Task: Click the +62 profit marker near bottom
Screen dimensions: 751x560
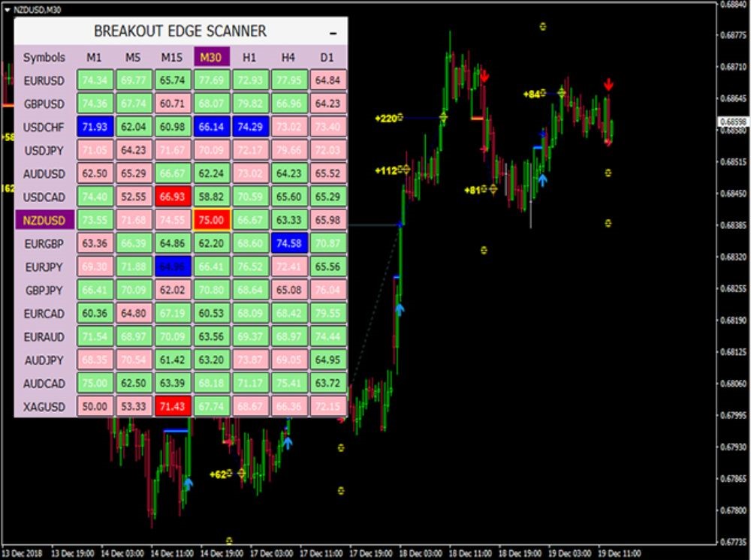Action: [x=219, y=474]
